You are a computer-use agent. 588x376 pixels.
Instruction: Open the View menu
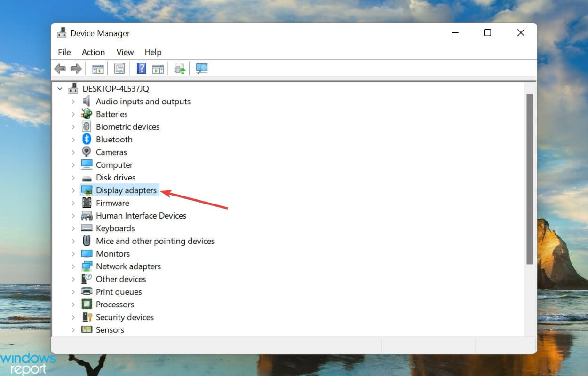tap(125, 52)
